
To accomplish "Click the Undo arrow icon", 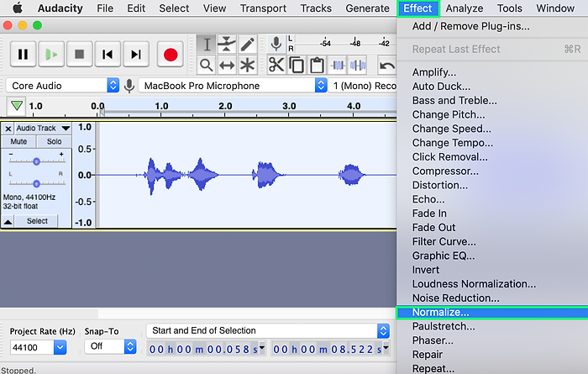I will 387,66.
